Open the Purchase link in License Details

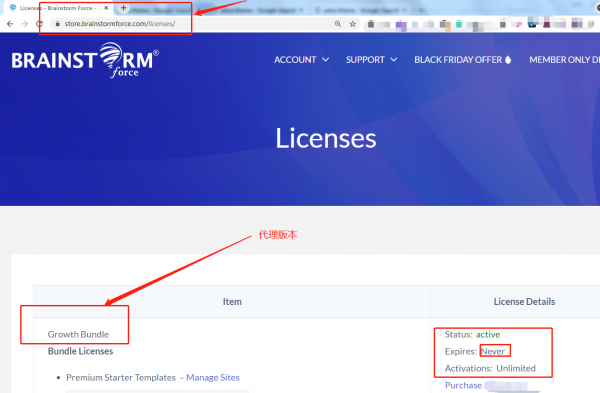coord(463,385)
